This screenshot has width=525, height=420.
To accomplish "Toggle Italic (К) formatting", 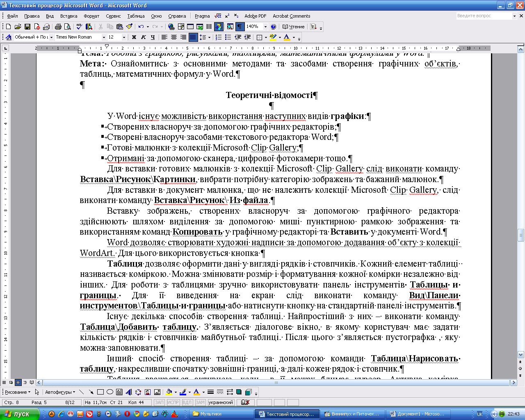I will (x=143, y=37).
